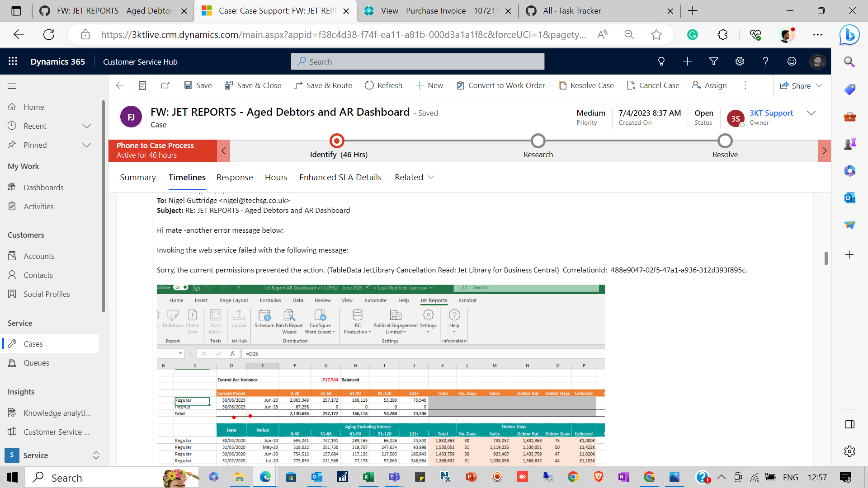Image resolution: width=868 pixels, height=488 pixels.
Task: Open Dashboards from My Work
Action: [x=43, y=187]
